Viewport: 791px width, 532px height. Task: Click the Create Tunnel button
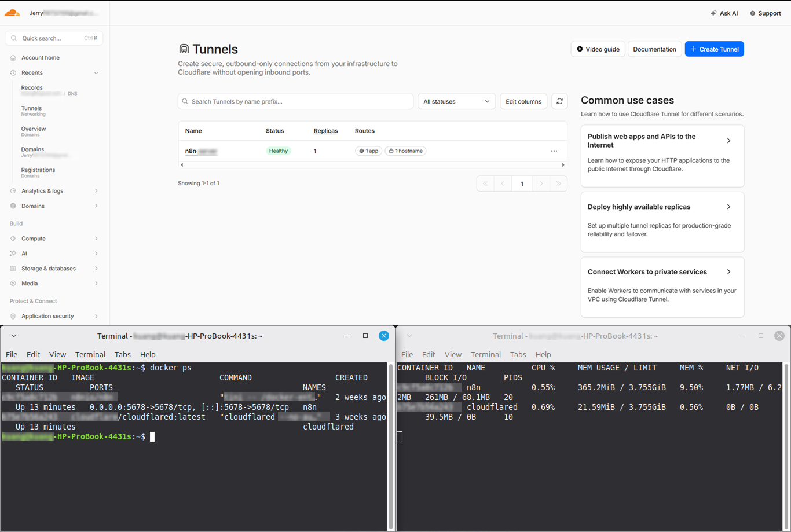click(x=715, y=49)
